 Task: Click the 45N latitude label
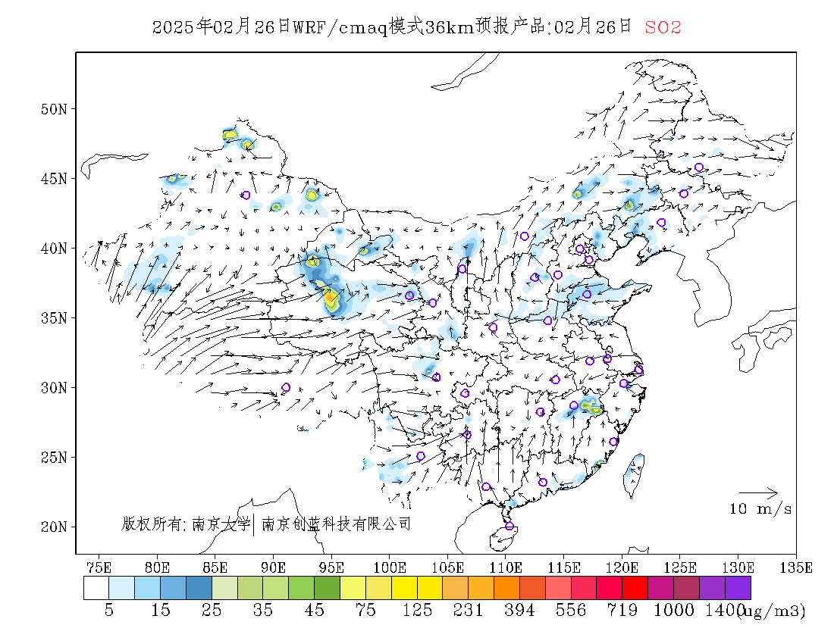[55, 179]
